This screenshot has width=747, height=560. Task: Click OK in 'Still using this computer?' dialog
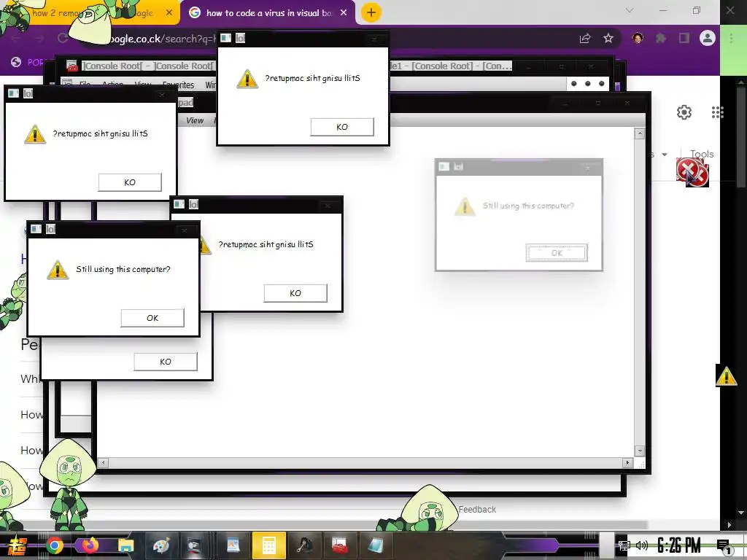pos(152,318)
